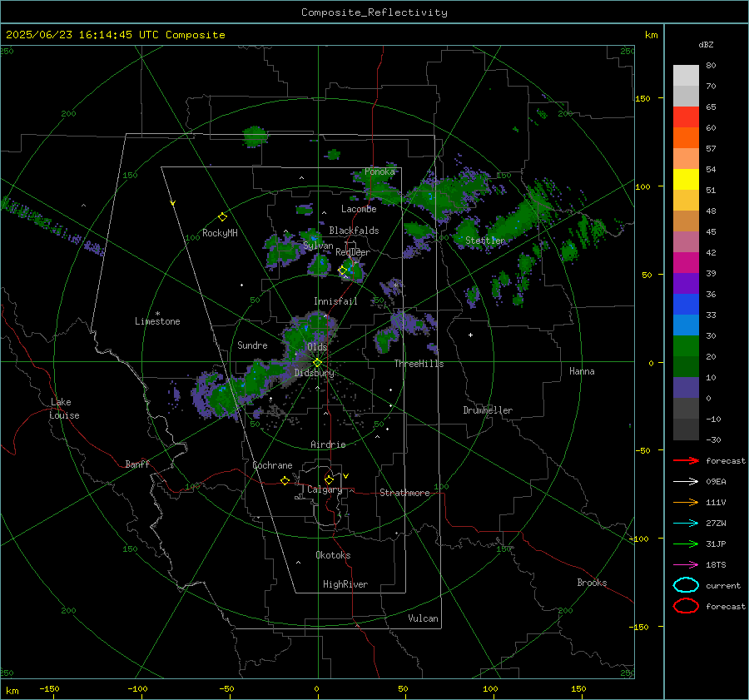Click the HighRiver label

click(345, 585)
